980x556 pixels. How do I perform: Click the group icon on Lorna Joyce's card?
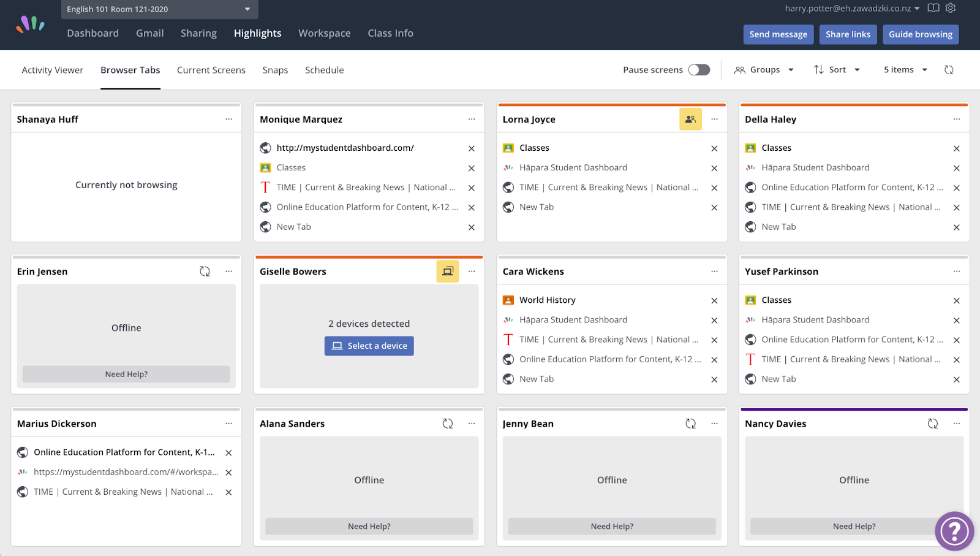[690, 120]
